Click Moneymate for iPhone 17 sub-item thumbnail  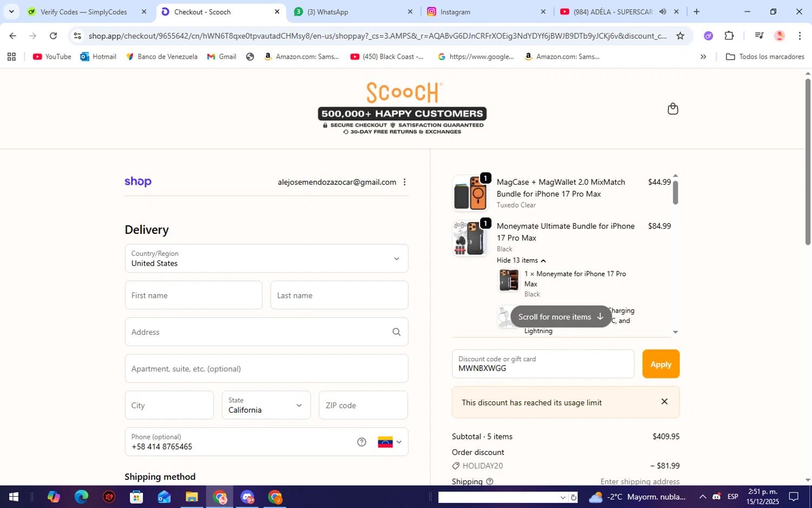[509, 281]
